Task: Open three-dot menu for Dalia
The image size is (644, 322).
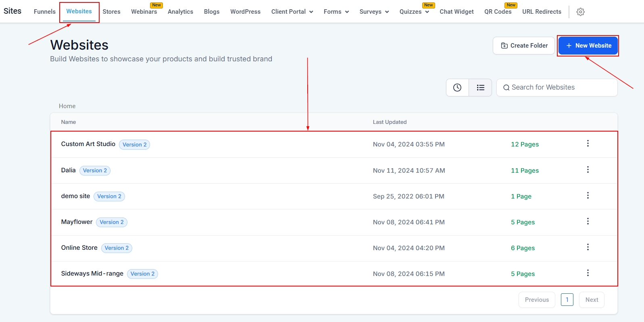Action: 588,170
